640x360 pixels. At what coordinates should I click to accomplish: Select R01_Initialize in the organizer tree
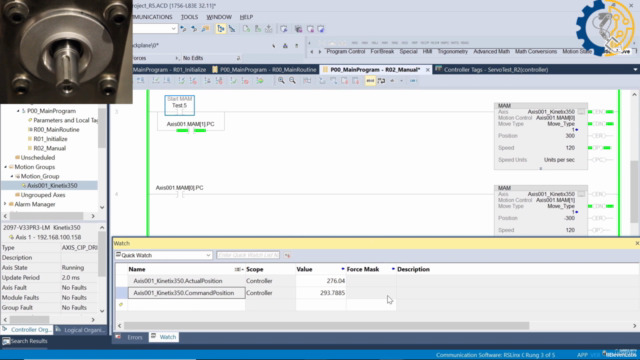coord(50,139)
